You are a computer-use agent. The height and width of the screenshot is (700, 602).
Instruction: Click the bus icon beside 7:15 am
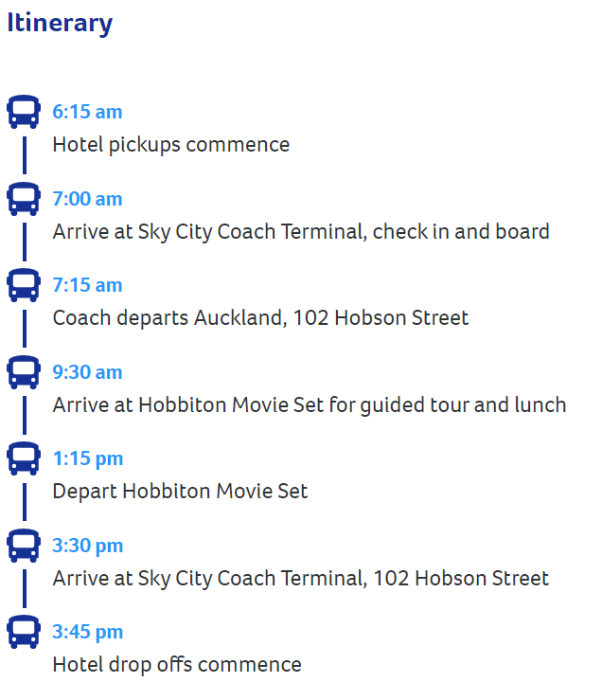point(24,285)
